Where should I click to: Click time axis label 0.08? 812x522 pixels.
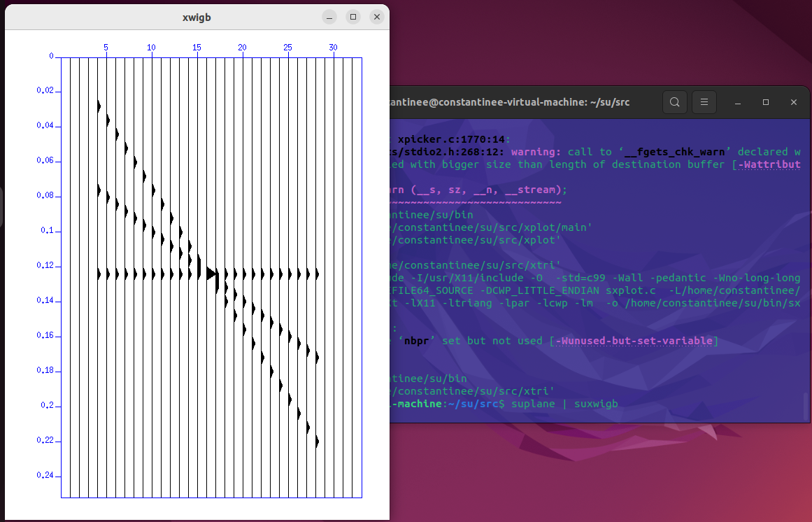(45, 196)
